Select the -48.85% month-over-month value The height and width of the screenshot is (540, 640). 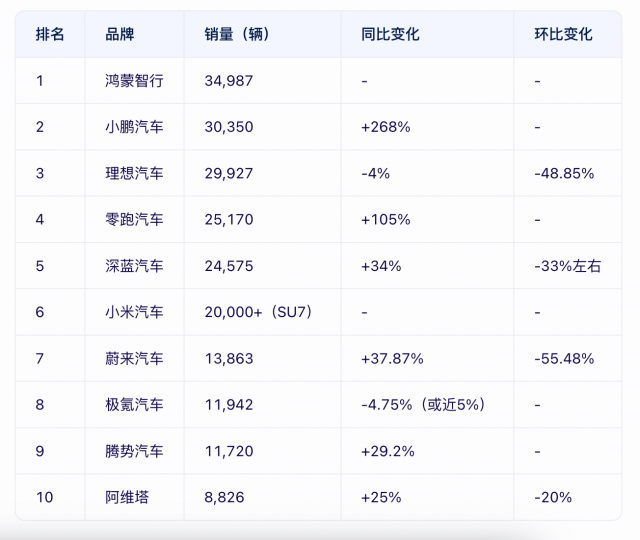[564, 173]
